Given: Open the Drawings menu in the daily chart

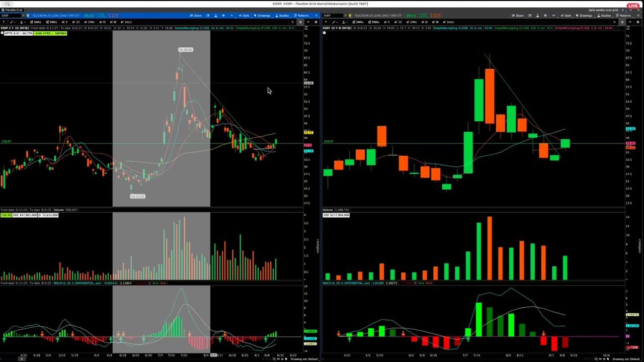Looking at the screenshot, I should [263, 16].
